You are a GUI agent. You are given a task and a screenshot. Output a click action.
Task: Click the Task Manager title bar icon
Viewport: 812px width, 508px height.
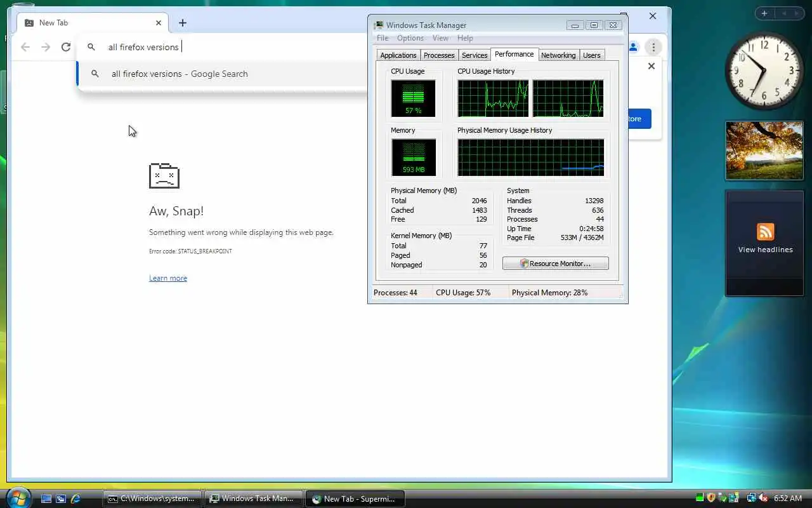(379, 25)
